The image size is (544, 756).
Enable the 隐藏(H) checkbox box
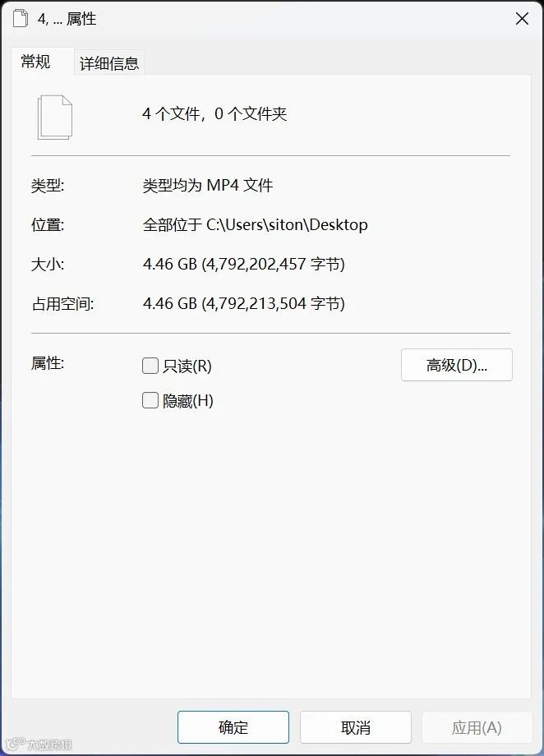(x=150, y=400)
